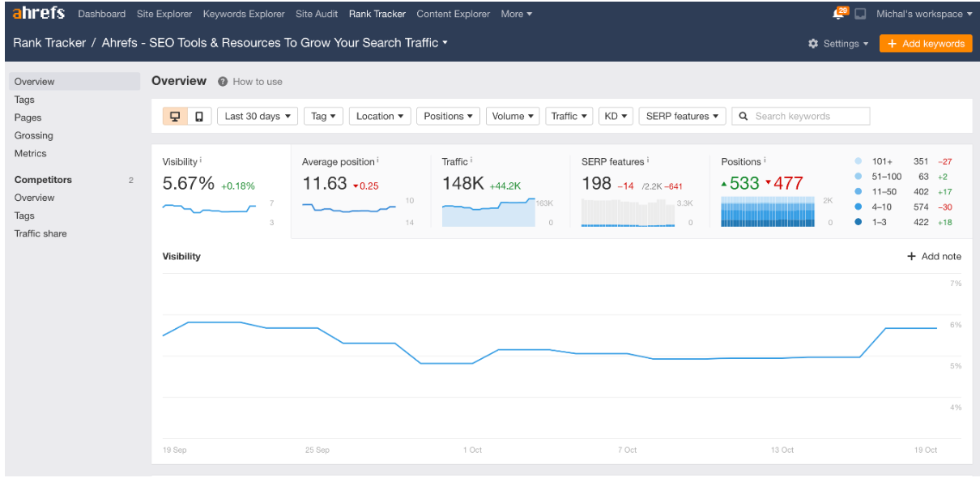Select the Average position metric card
This screenshot has width=980, height=478.
(360, 192)
